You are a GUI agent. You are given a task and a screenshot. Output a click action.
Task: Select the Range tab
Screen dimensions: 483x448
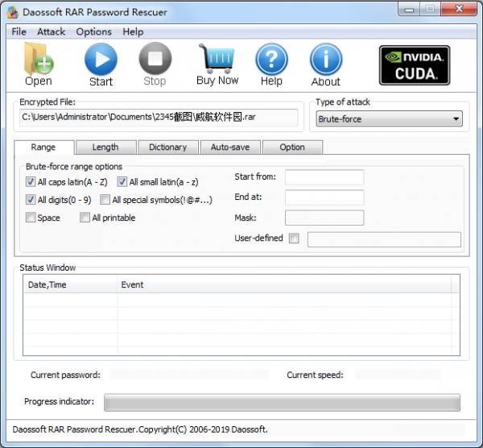(43, 147)
